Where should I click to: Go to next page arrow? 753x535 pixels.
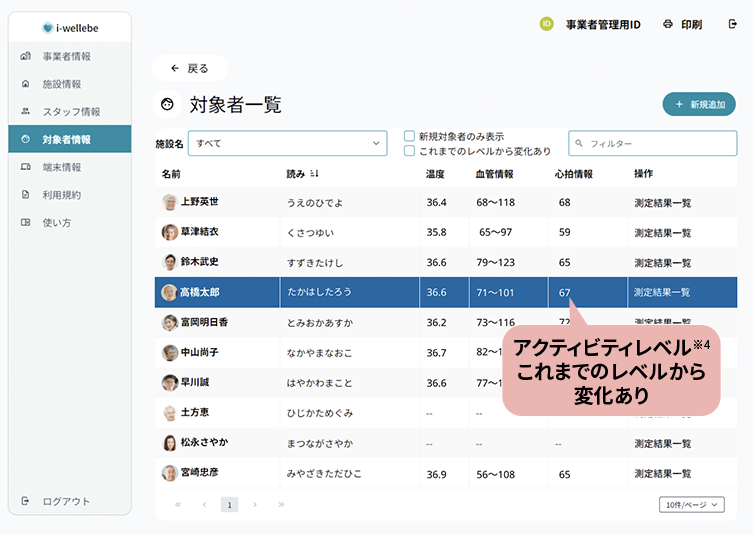(255, 504)
